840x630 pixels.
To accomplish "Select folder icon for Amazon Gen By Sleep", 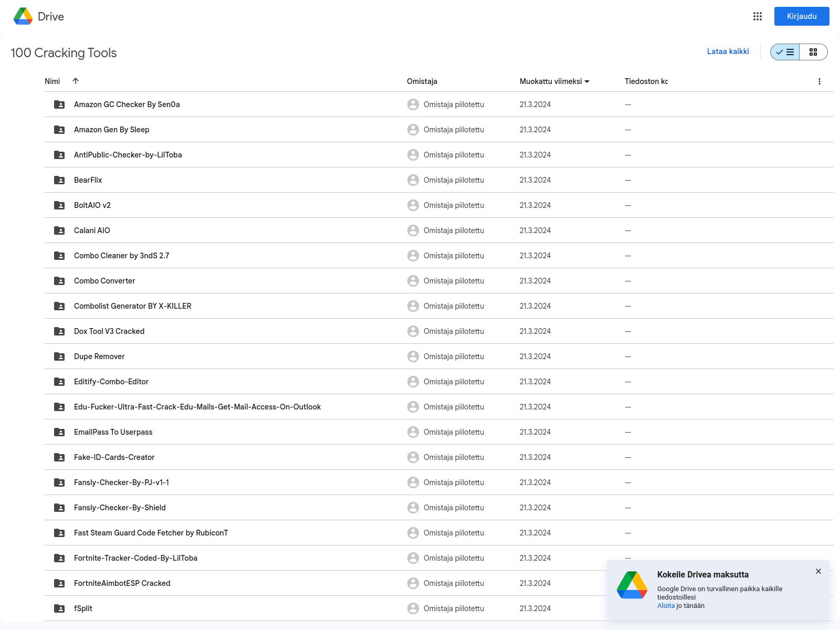I will tap(59, 130).
